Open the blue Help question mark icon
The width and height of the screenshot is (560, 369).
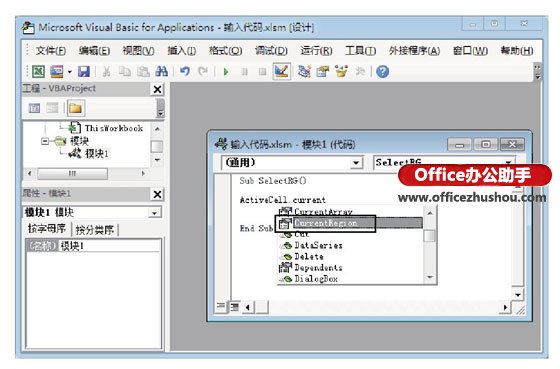[x=382, y=72]
